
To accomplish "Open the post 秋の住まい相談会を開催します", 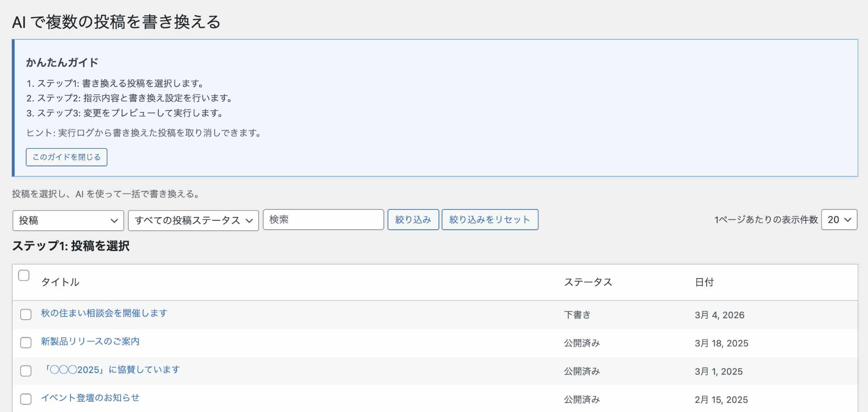I will click(x=104, y=313).
